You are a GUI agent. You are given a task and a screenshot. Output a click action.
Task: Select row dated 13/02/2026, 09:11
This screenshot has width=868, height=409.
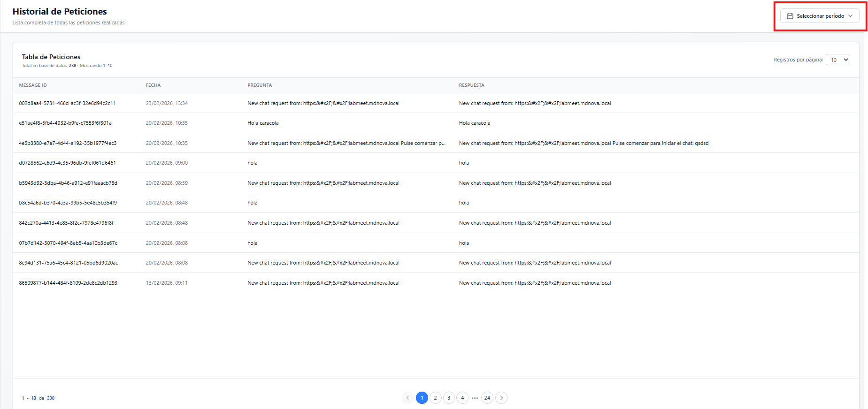(x=167, y=283)
